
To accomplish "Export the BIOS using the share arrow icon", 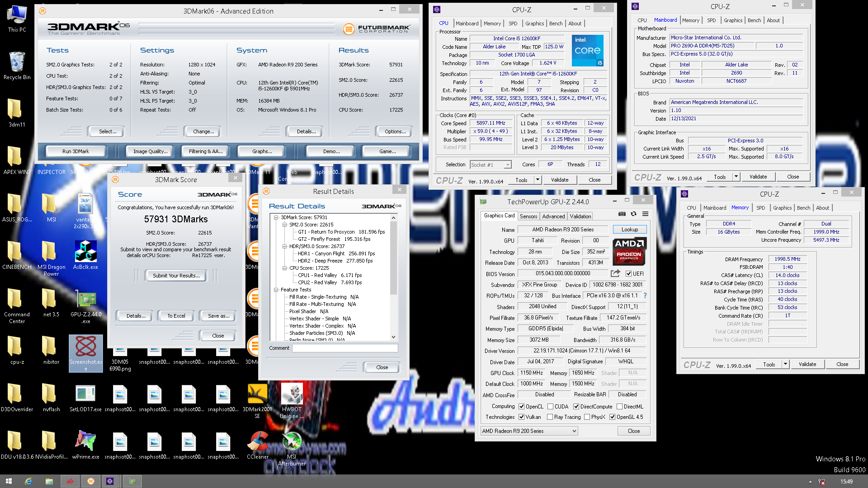I will click(x=615, y=273).
